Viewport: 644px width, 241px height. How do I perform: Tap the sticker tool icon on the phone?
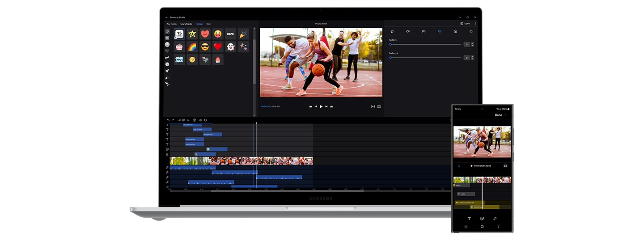click(482, 219)
